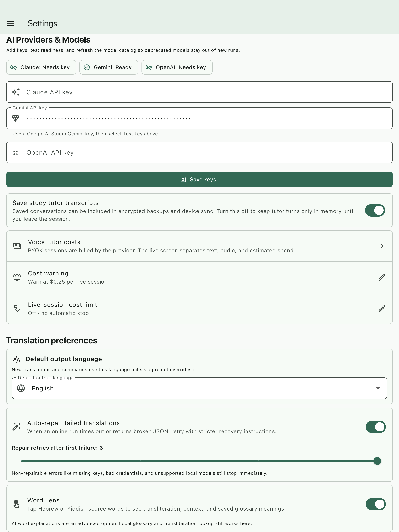Focus the Claude API key field
399x532 pixels.
pos(199,92)
